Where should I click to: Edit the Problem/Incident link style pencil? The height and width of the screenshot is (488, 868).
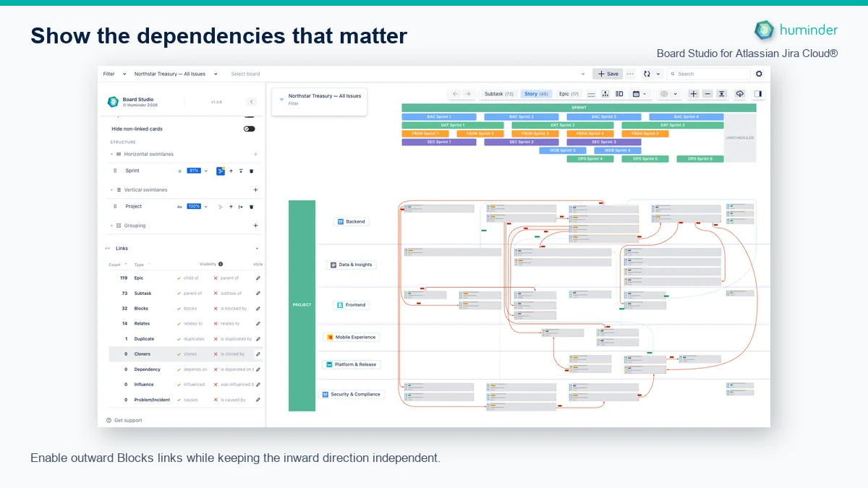tap(258, 400)
